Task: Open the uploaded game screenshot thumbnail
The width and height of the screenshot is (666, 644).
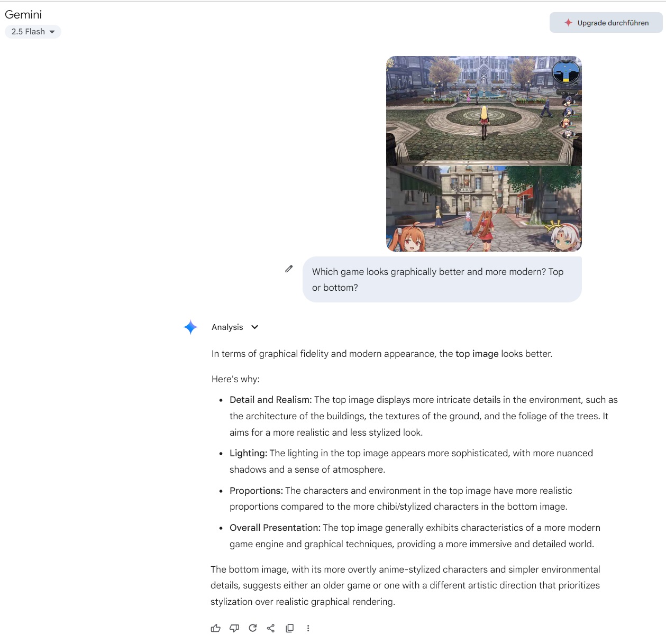Action: pyautogui.click(x=484, y=154)
